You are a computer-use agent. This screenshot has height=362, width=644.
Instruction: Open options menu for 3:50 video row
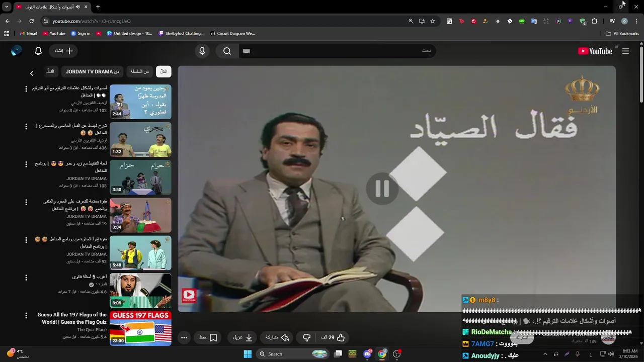point(26,164)
